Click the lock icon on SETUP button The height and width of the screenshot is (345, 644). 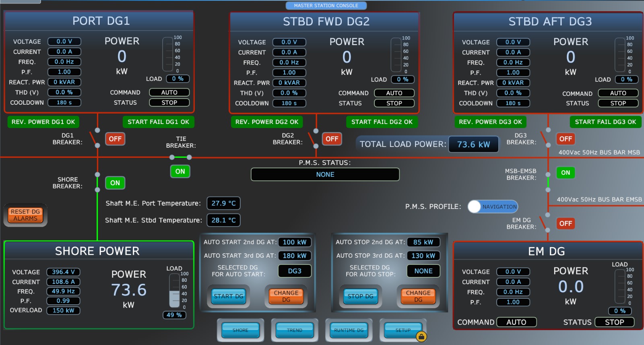[x=421, y=337]
